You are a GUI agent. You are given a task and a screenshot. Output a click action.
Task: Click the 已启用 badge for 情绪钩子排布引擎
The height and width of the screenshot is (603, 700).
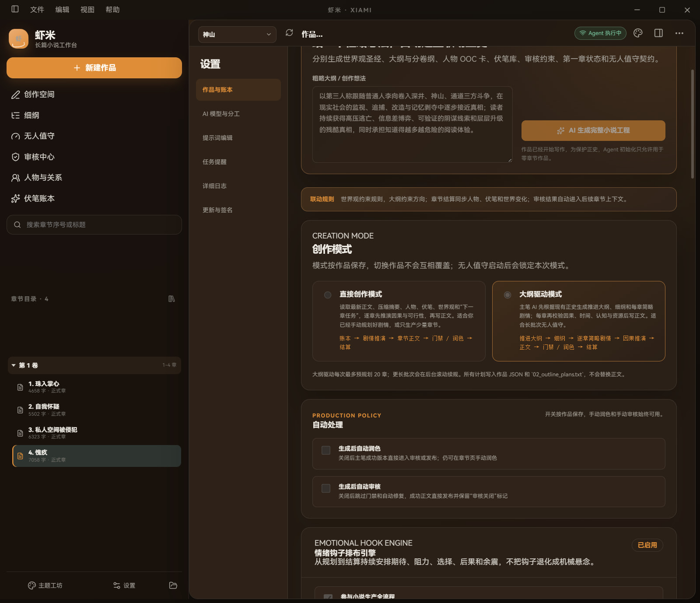(x=647, y=545)
